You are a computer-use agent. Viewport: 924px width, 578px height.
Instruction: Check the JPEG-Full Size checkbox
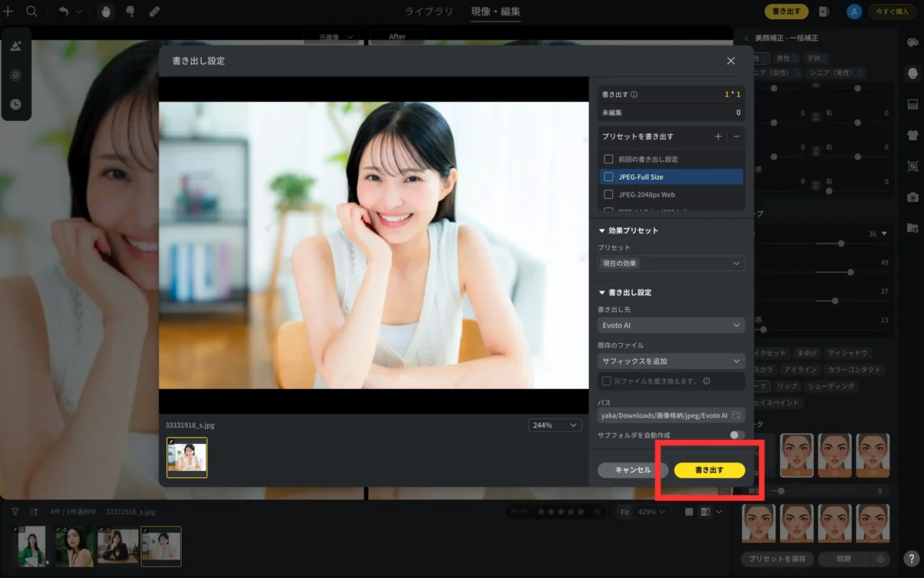pyautogui.click(x=608, y=176)
